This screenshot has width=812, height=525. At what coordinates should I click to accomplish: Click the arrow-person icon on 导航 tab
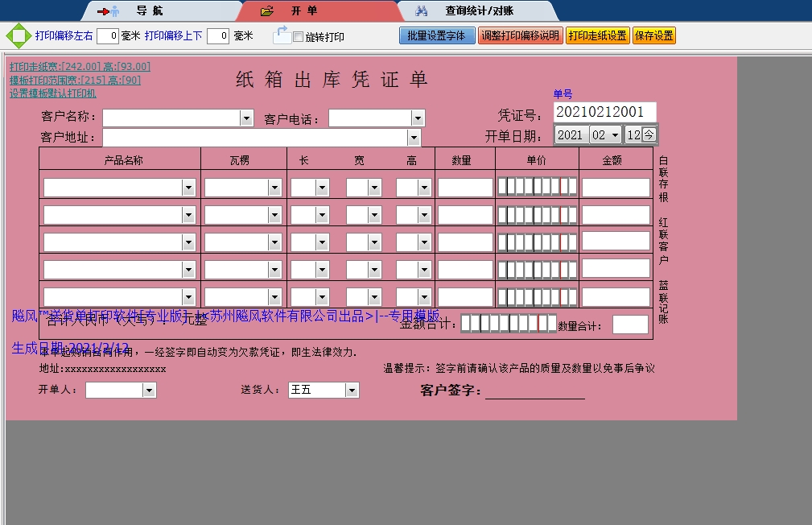pyautogui.click(x=109, y=11)
